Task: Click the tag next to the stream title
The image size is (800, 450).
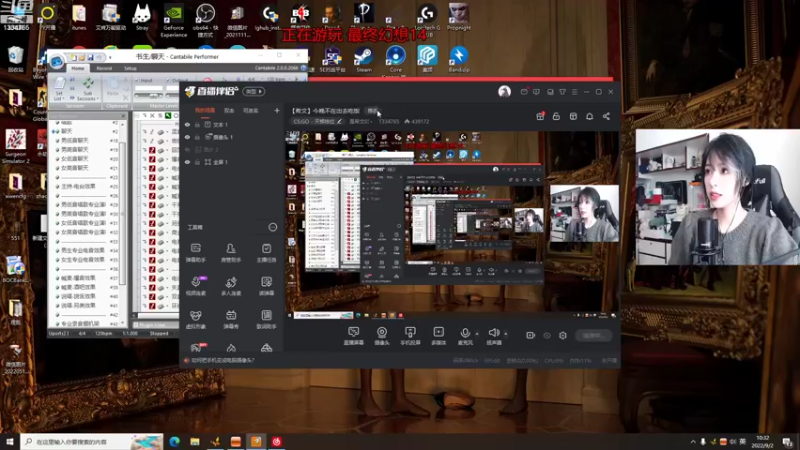Action: 372,111
